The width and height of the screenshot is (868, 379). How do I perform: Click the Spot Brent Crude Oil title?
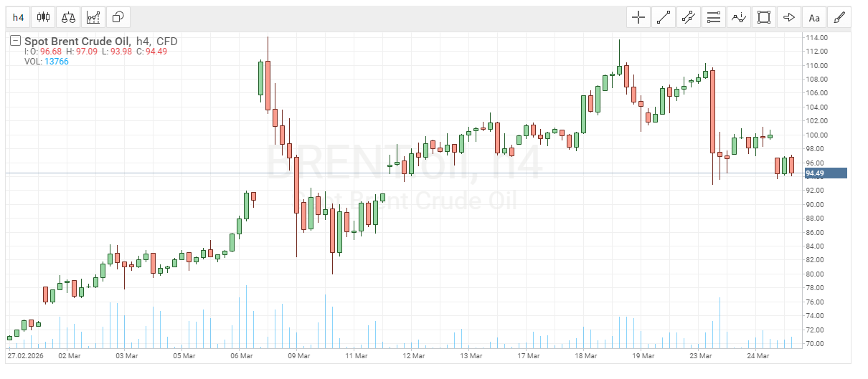(x=78, y=42)
